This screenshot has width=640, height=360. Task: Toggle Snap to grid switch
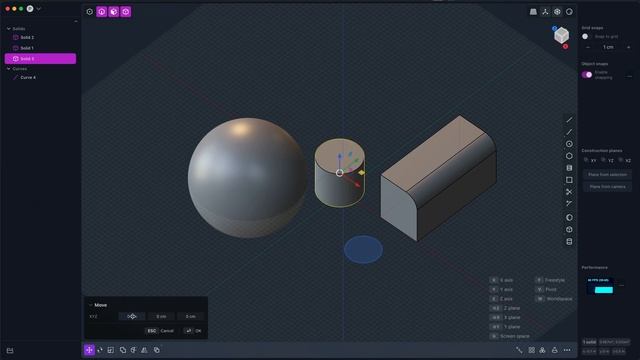click(586, 37)
